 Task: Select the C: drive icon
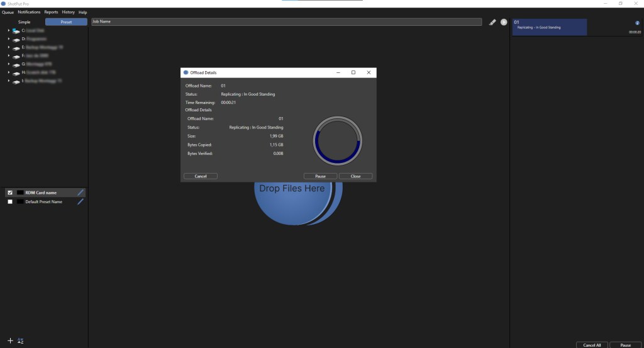16,30
